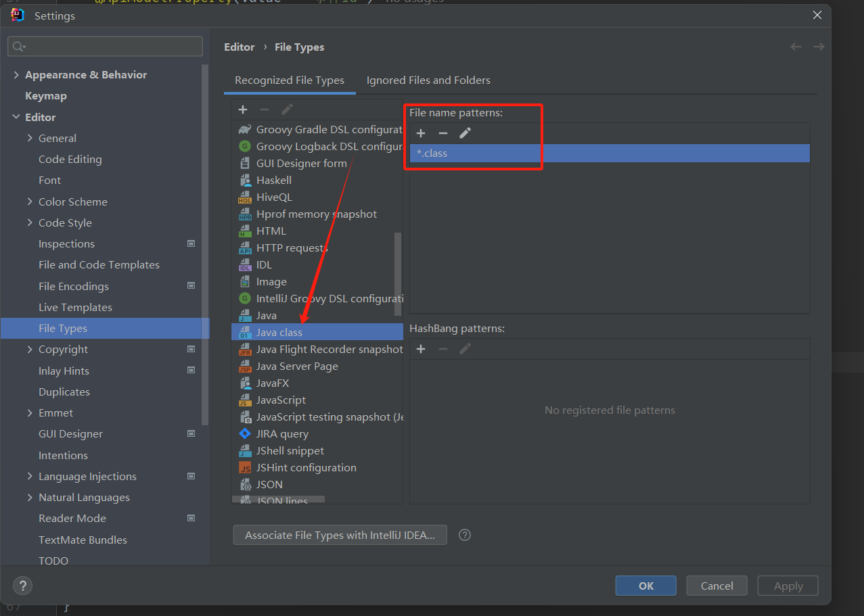Viewport: 864px width, 616px height.
Task: Click the Cancel button
Action: pyautogui.click(x=717, y=586)
